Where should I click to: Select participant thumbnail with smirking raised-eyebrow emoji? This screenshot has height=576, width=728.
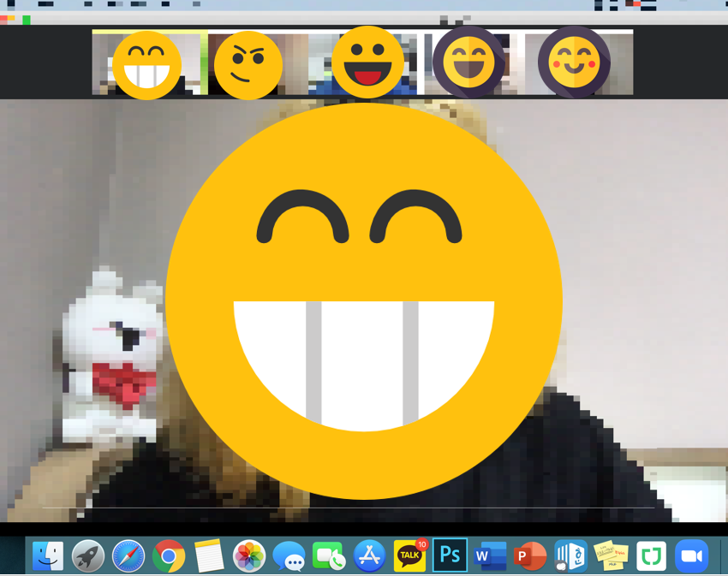tap(248, 64)
